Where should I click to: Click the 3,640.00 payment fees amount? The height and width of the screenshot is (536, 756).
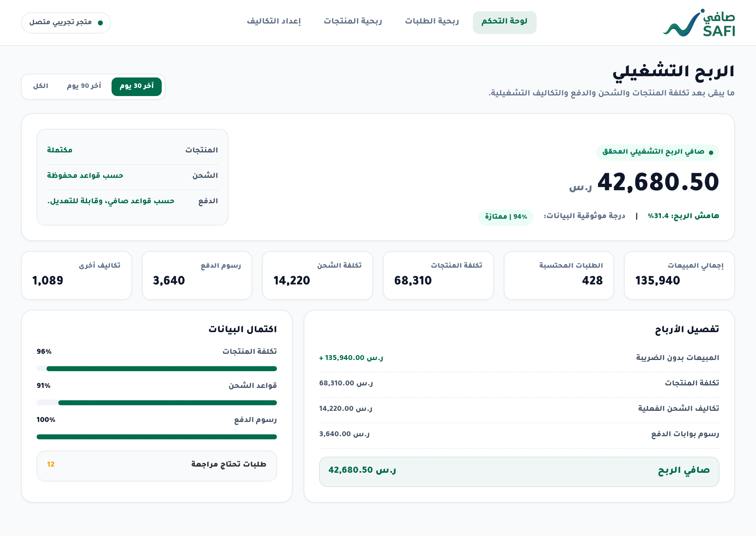coord(345,434)
